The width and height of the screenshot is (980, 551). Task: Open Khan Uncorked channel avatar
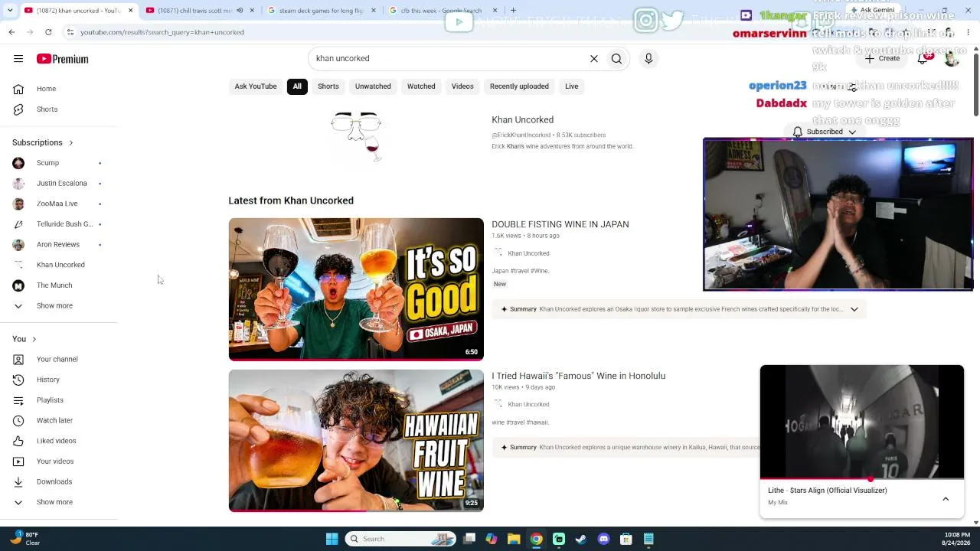point(356,136)
